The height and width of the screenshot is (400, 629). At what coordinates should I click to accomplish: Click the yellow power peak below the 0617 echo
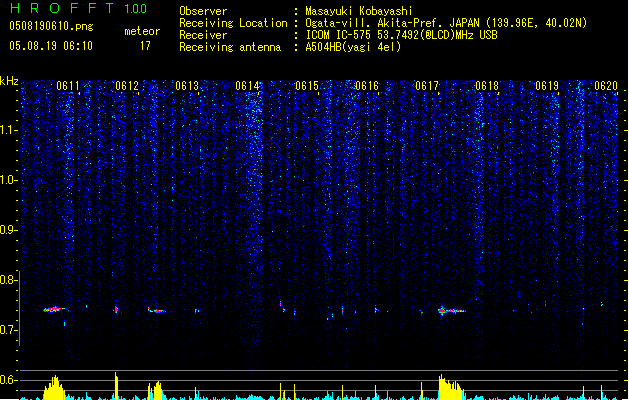(x=451, y=387)
